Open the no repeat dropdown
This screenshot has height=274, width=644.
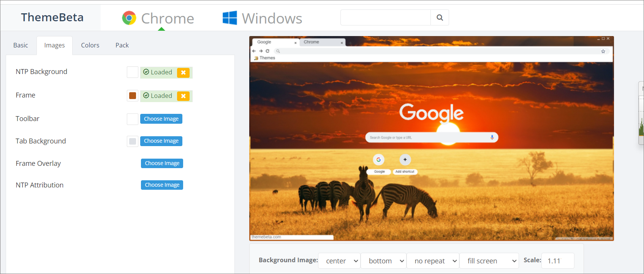[433, 261]
